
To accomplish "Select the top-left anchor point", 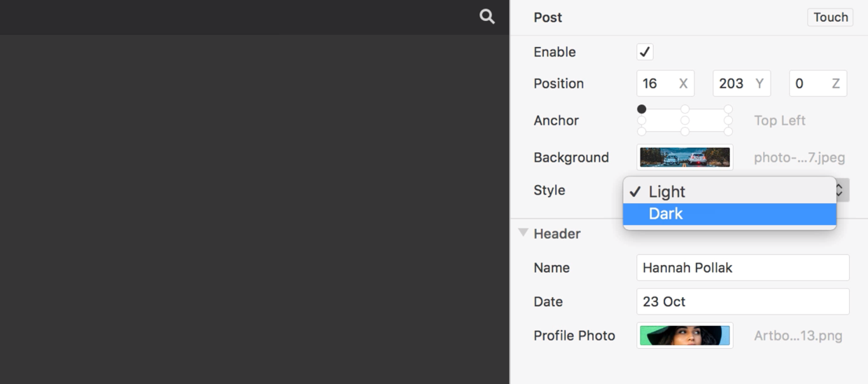I will pyautogui.click(x=641, y=109).
